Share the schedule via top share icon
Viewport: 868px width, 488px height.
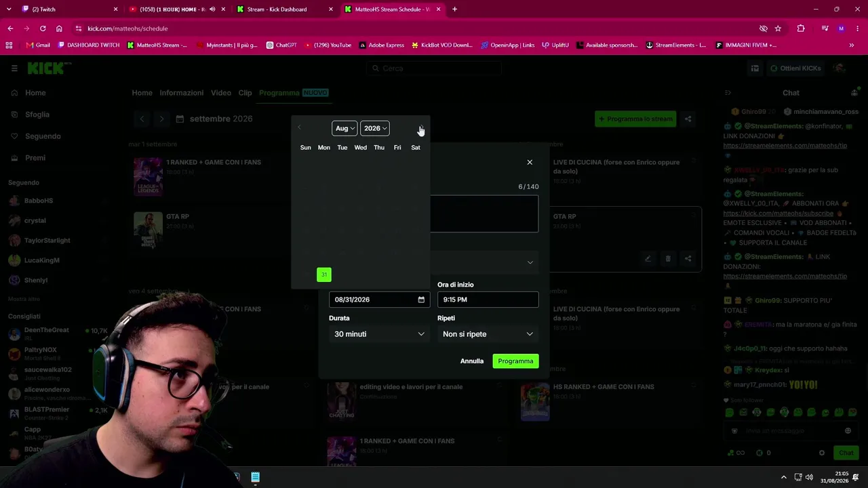tap(688, 119)
